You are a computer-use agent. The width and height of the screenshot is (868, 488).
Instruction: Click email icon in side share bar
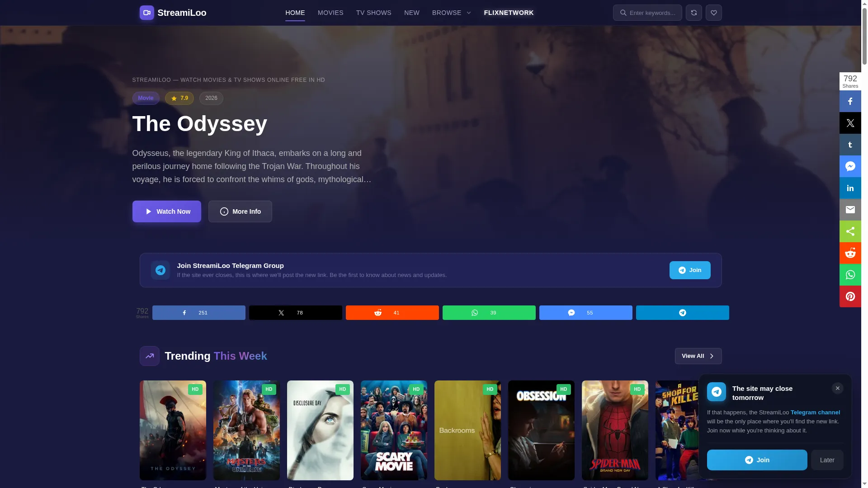[x=850, y=210]
